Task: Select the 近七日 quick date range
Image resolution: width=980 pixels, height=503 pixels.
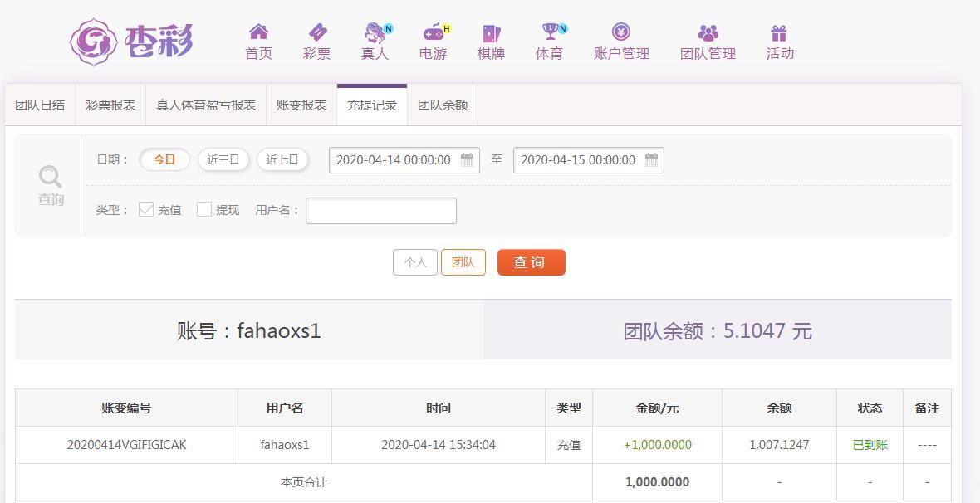Action: (x=282, y=159)
